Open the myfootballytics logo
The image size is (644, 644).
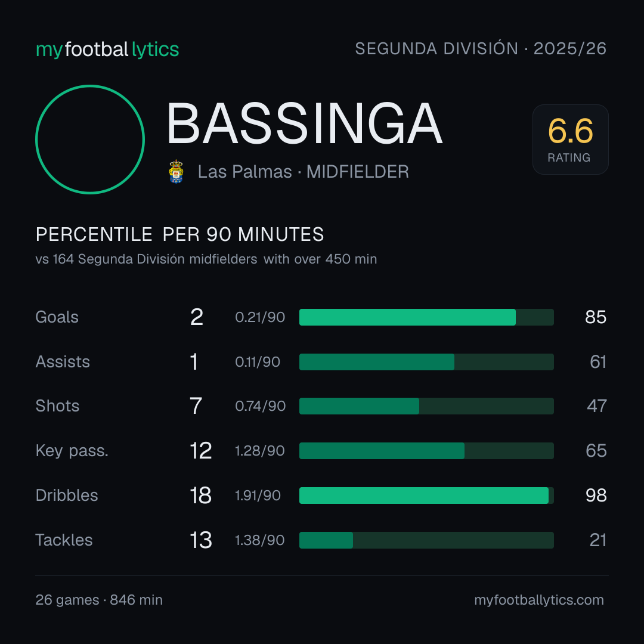click(107, 49)
